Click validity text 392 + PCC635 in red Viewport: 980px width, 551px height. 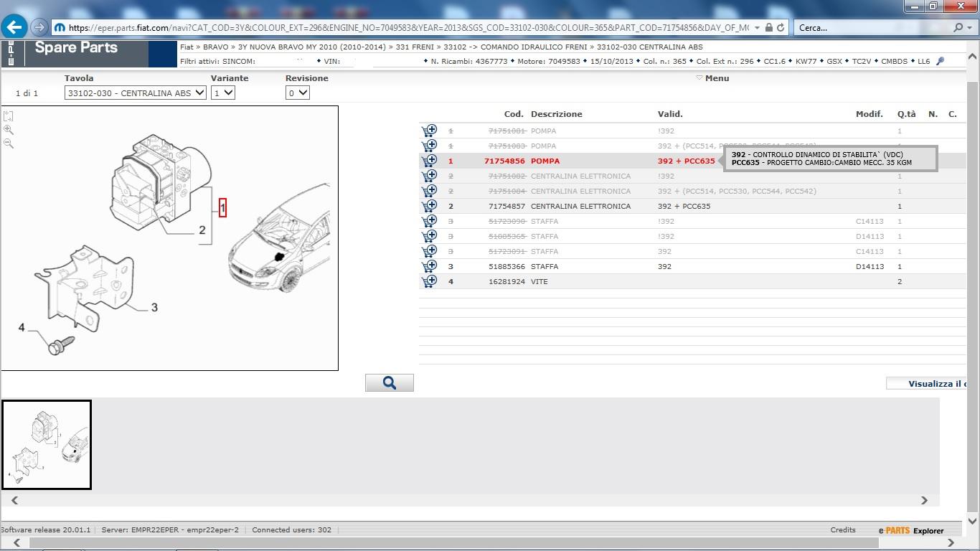[x=686, y=161]
